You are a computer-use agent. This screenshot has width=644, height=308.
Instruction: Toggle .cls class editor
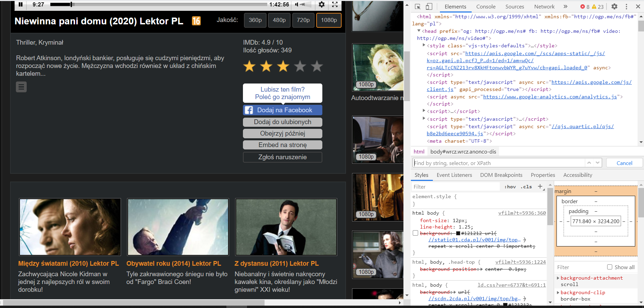(526, 187)
